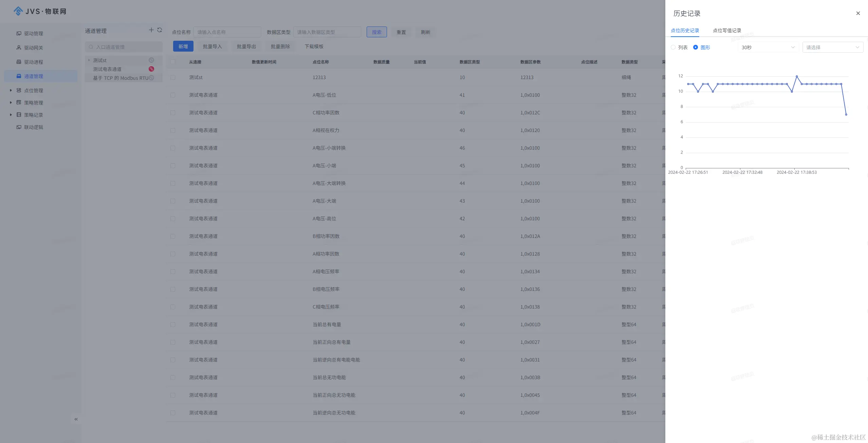This screenshot has width=868, height=443.
Task: Click the last data point on chart
Action: pos(846,114)
